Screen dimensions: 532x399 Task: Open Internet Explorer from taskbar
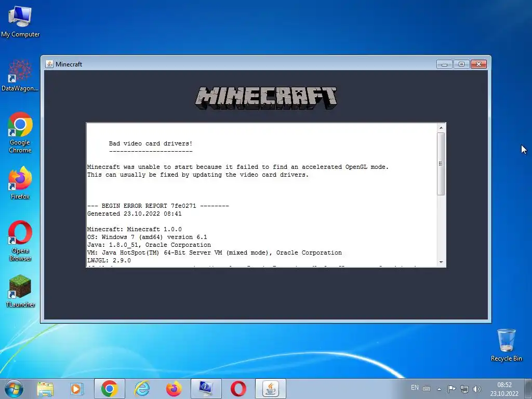(142, 389)
